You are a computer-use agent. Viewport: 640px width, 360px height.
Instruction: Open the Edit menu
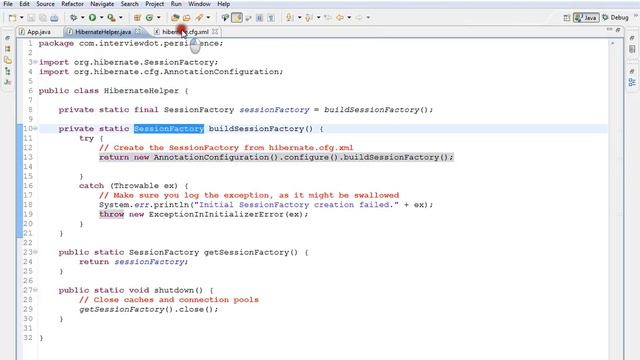(24, 4)
